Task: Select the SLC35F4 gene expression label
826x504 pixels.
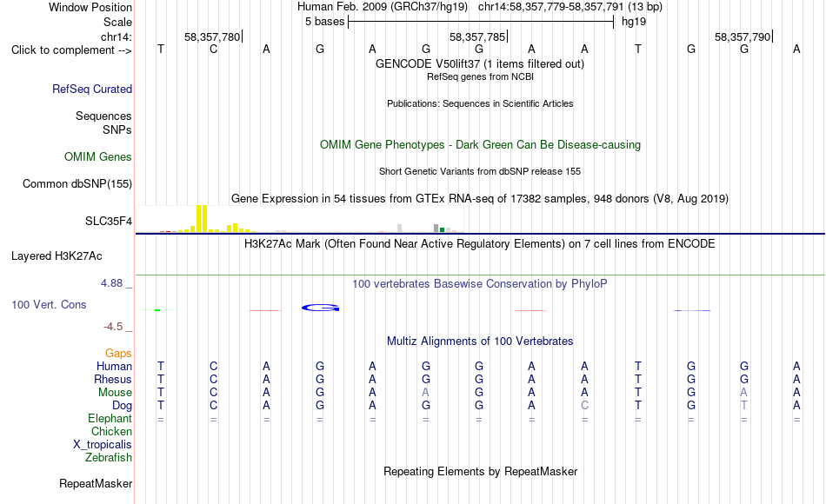Action: click(x=109, y=222)
